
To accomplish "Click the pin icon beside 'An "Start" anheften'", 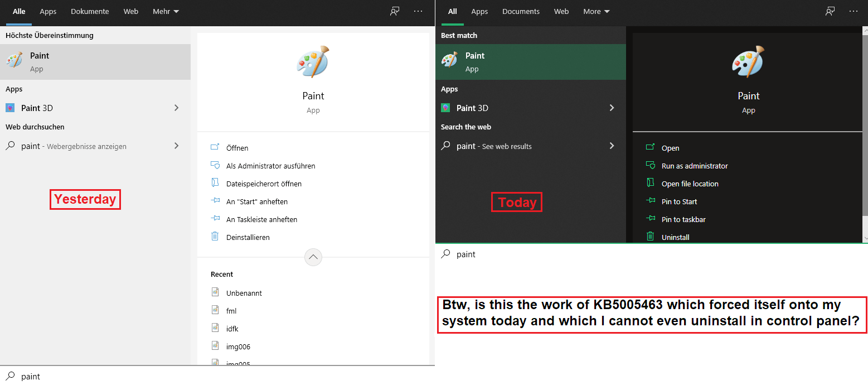I will [x=215, y=201].
